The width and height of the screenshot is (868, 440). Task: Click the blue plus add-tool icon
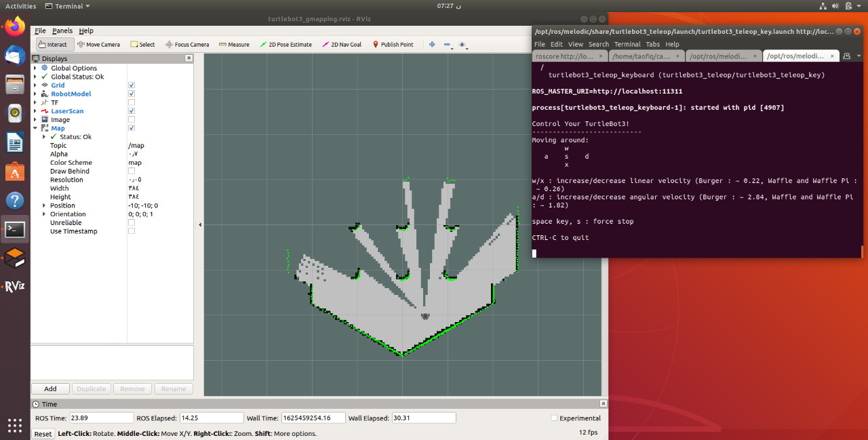tap(432, 45)
